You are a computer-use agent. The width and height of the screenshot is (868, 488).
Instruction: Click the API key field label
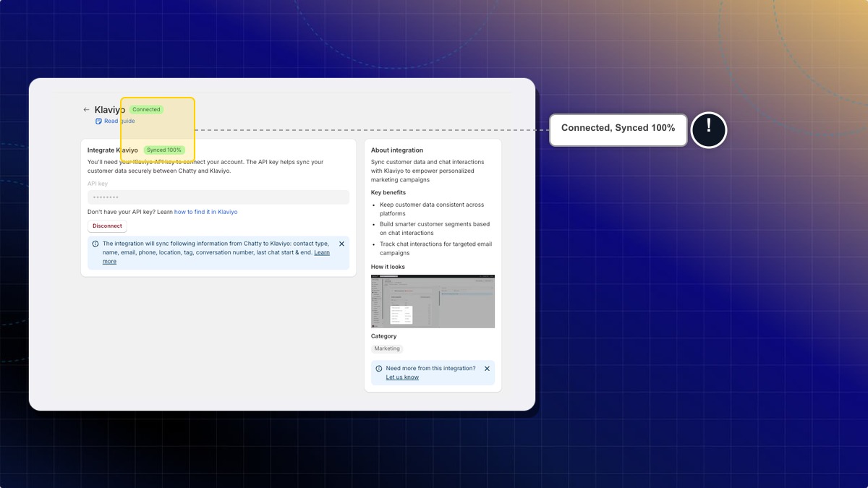98,184
